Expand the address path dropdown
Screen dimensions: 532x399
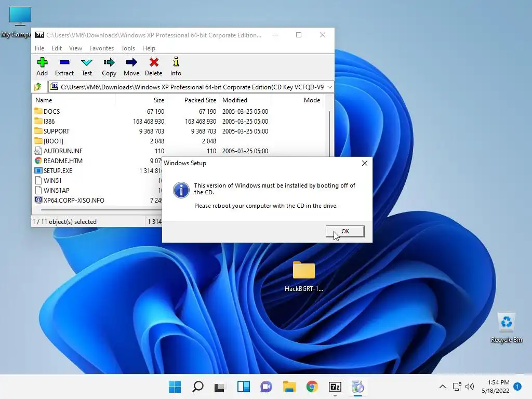click(329, 87)
